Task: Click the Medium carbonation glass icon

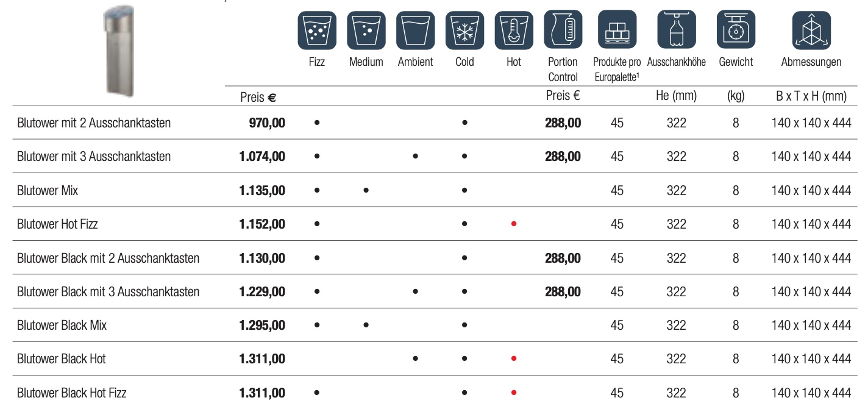Action: pos(366,30)
